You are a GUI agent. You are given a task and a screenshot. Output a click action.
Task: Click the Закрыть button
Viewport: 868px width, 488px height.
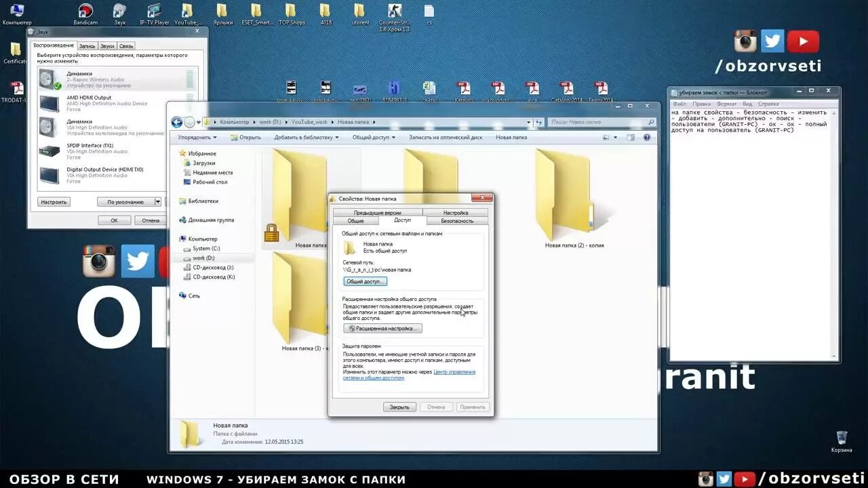point(399,407)
